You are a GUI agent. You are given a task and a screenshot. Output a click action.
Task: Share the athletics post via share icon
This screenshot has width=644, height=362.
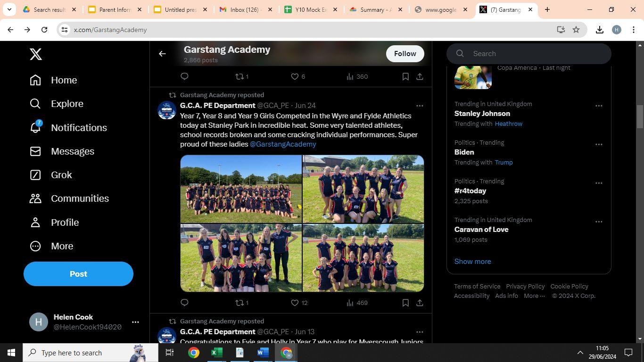(x=420, y=303)
